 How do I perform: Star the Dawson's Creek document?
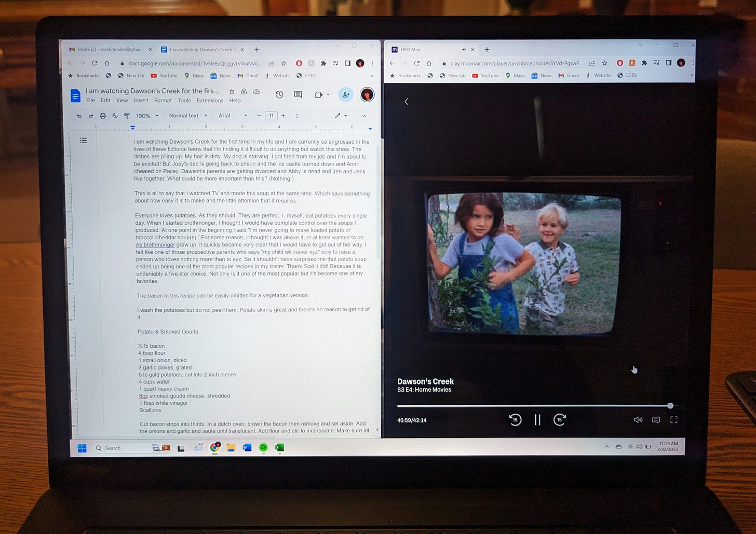pyautogui.click(x=232, y=91)
